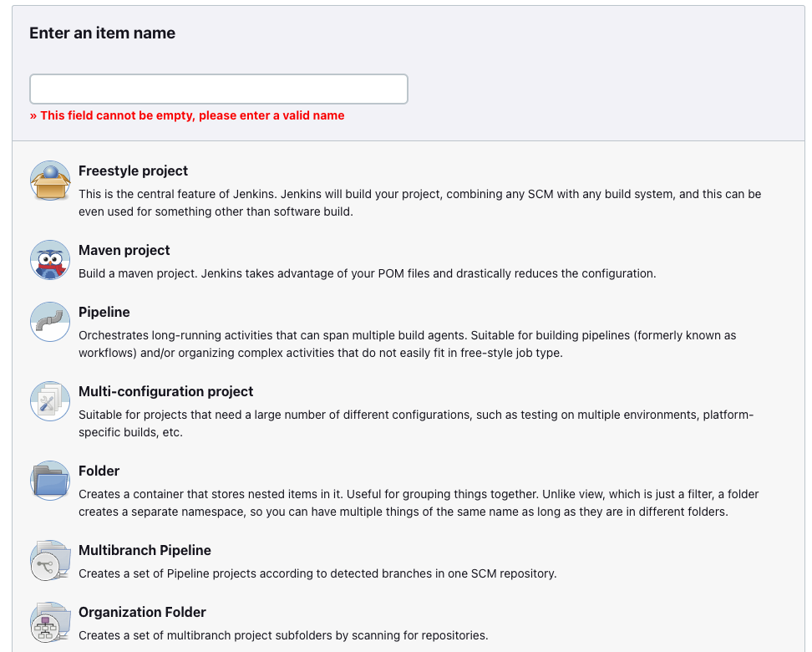The height and width of the screenshot is (652, 812).
Task: Select the Multibranch Pipeline title
Action: [x=145, y=550]
